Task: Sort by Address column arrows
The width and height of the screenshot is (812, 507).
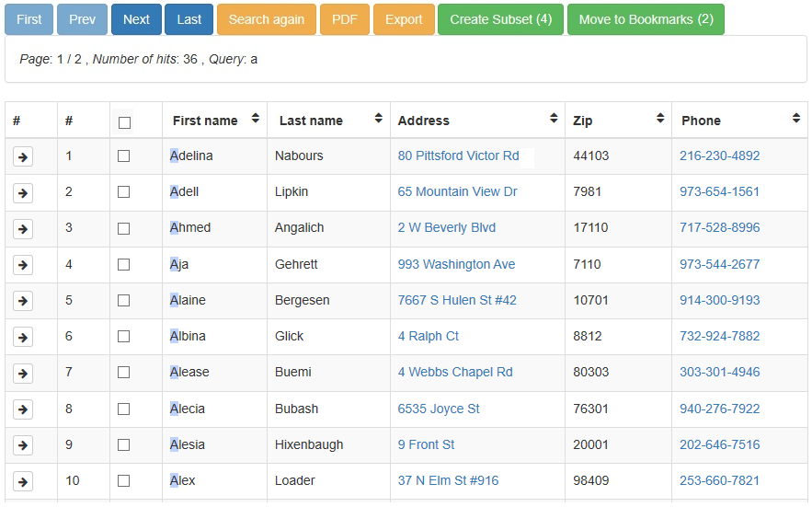Action: (x=554, y=118)
